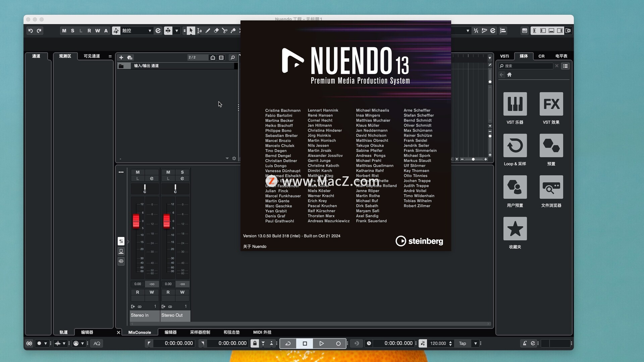Select the Draw pencil tool

208,31
